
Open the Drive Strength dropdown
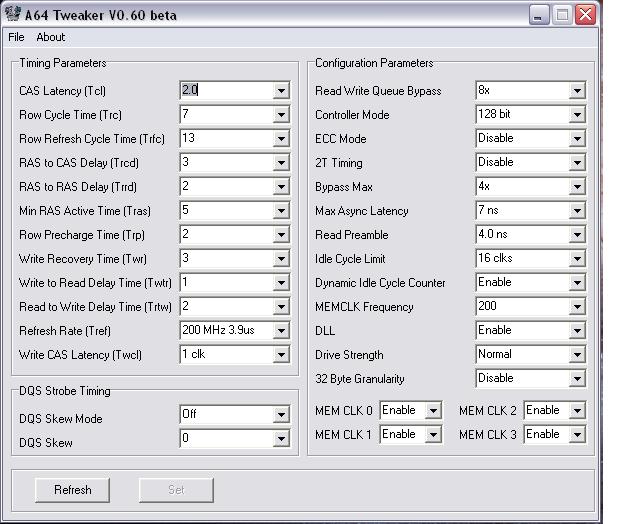click(577, 355)
